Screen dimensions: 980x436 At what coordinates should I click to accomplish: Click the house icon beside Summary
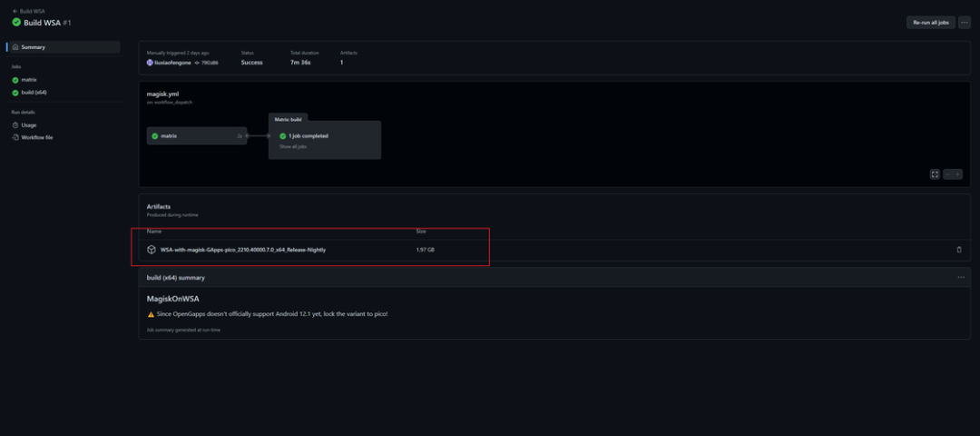coord(15,47)
